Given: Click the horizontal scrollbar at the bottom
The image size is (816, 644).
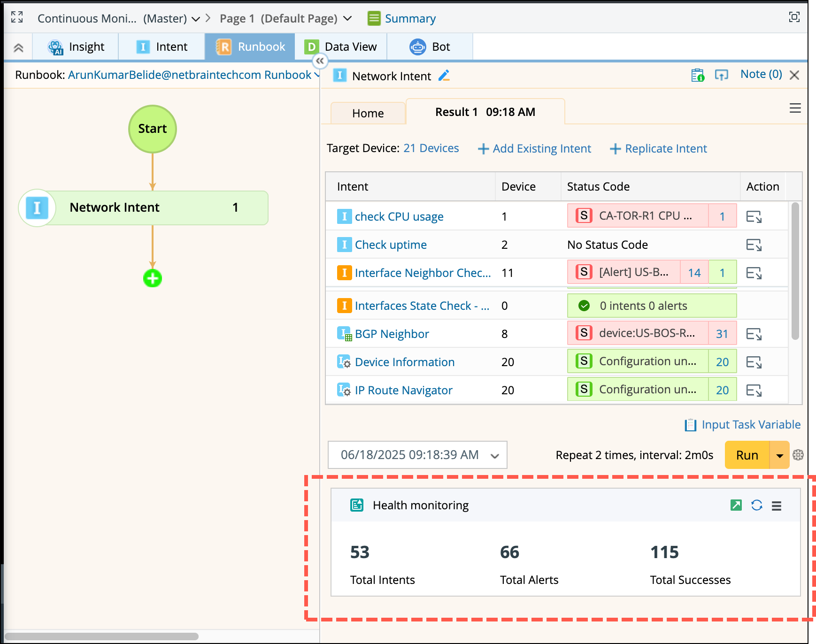Looking at the screenshot, I should [101, 636].
